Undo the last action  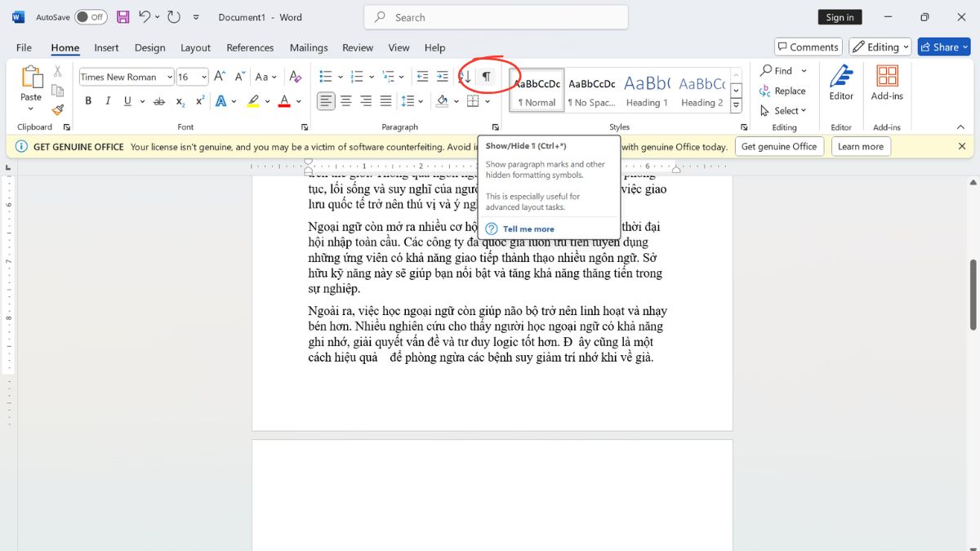point(145,16)
